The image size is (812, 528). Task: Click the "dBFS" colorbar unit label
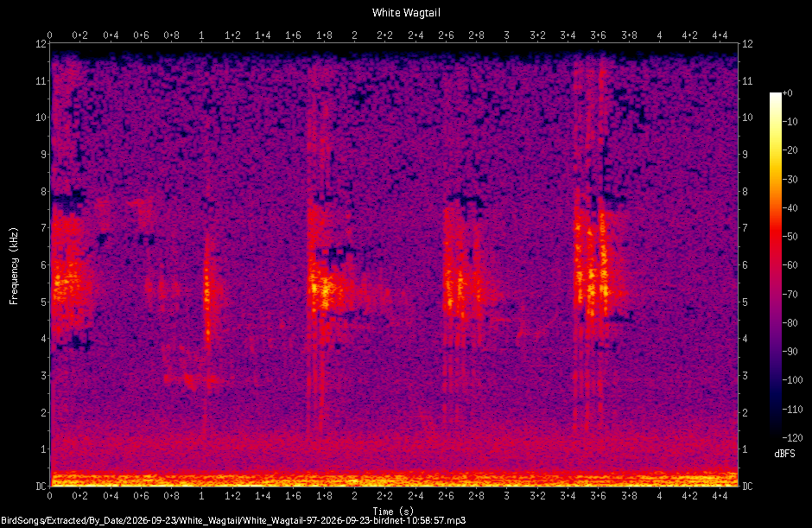coord(784,454)
